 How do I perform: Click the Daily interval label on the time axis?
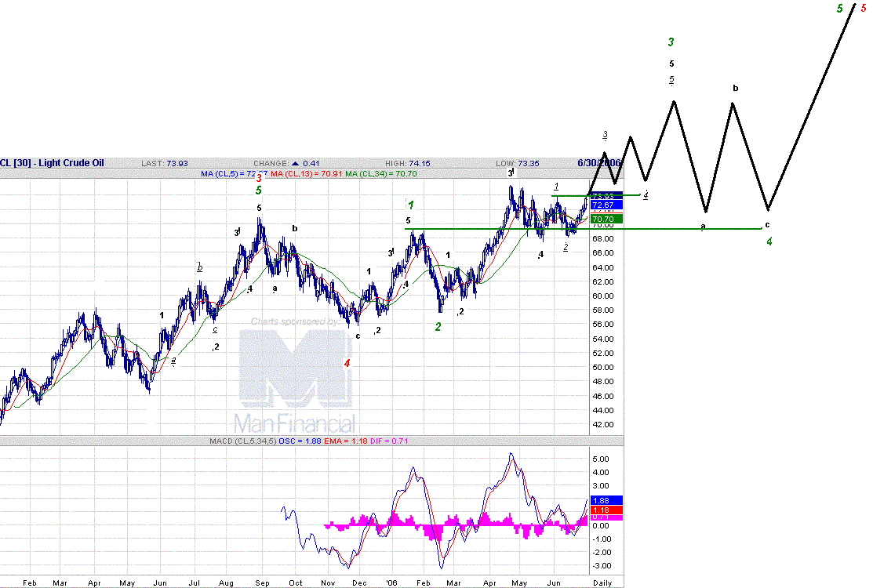point(602,583)
